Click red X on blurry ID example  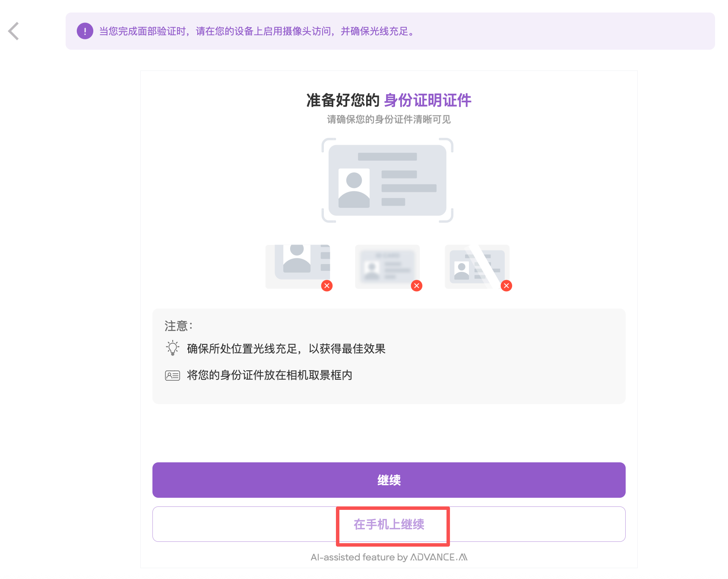click(x=417, y=286)
